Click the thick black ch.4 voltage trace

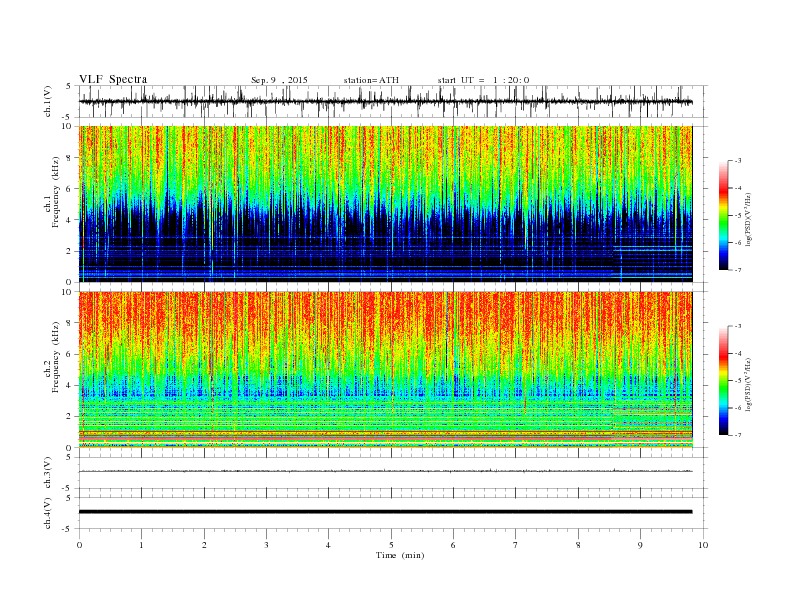(x=385, y=512)
